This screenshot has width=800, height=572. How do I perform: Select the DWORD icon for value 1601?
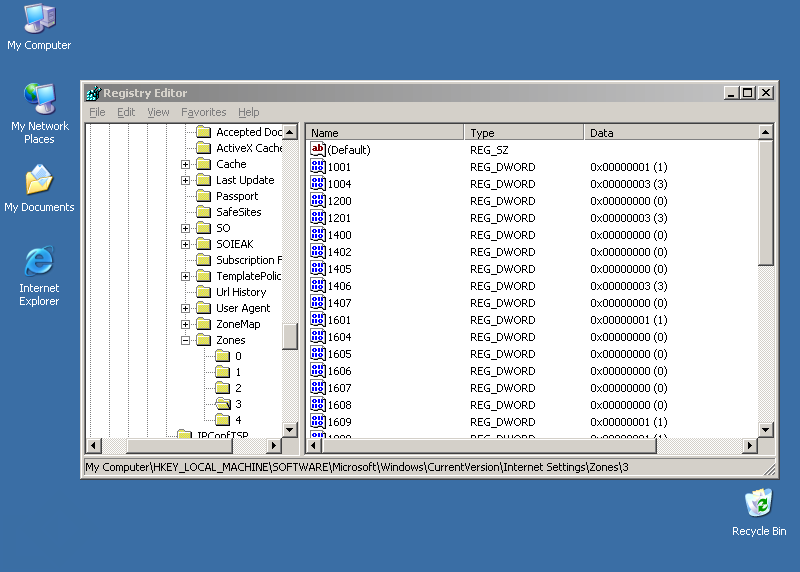[x=317, y=319]
